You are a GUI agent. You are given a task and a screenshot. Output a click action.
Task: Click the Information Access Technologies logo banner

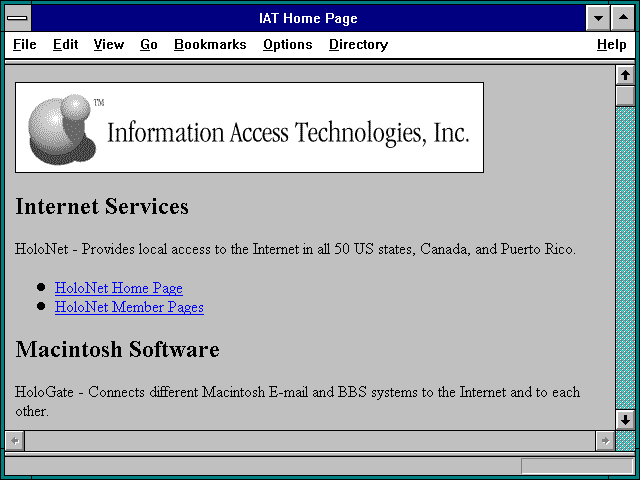(249, 127)
